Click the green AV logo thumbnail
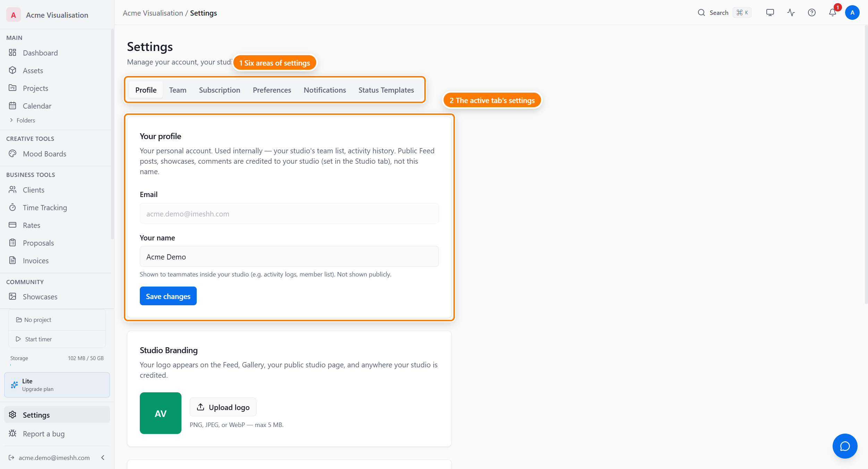The height and width of the screenshot is (469, 868). click(x=161, y=413)
